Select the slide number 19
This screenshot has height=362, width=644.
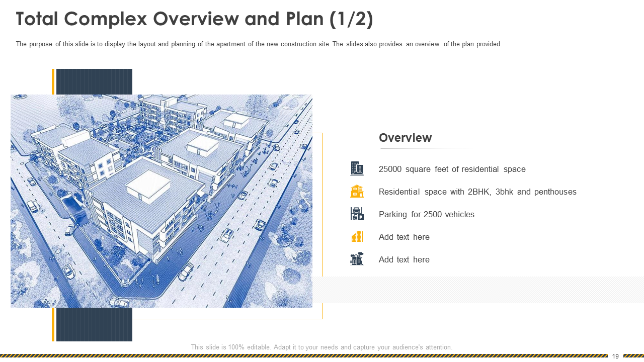[x=615, y=356]
